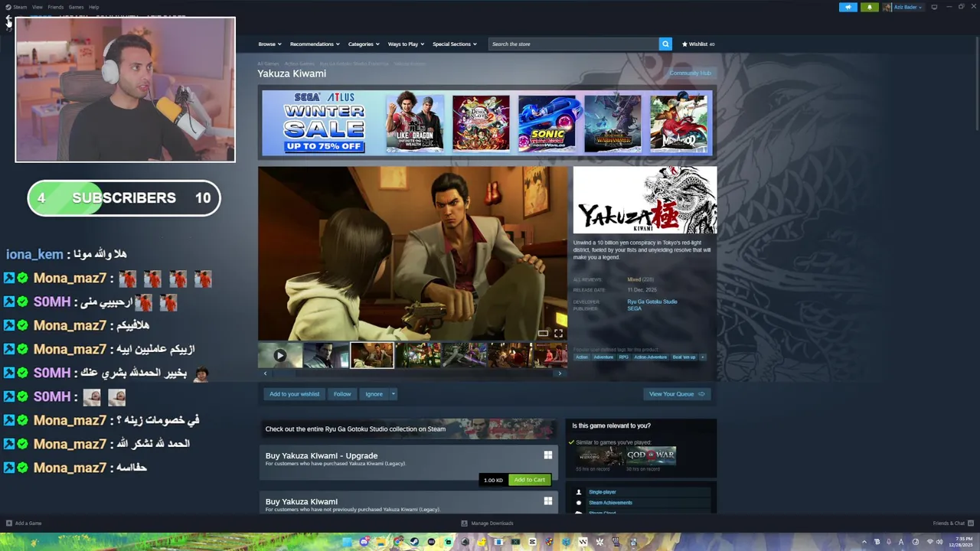Open the Help menu
Image resolution: width=980 pixels, height=551 pixels.
(x=93, y=7)
